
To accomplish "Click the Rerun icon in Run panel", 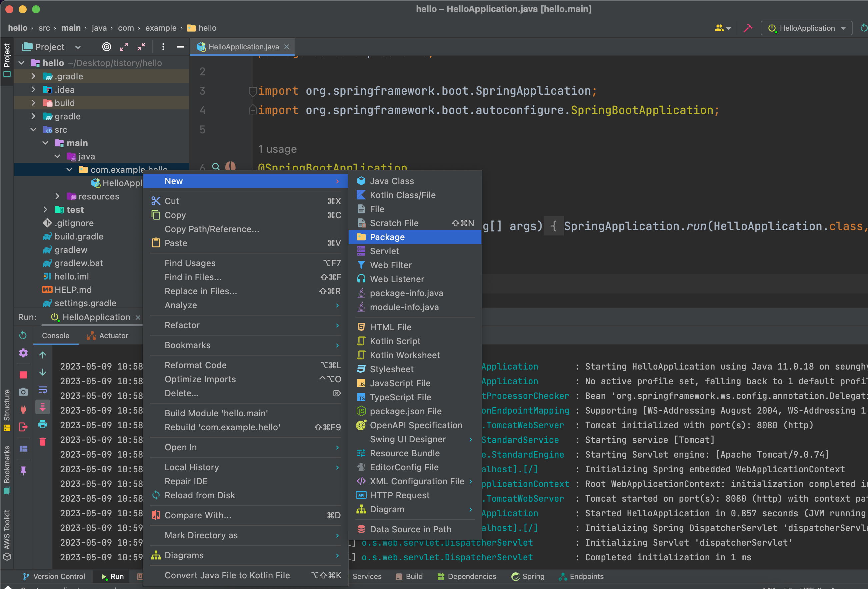I will point(23,335).
